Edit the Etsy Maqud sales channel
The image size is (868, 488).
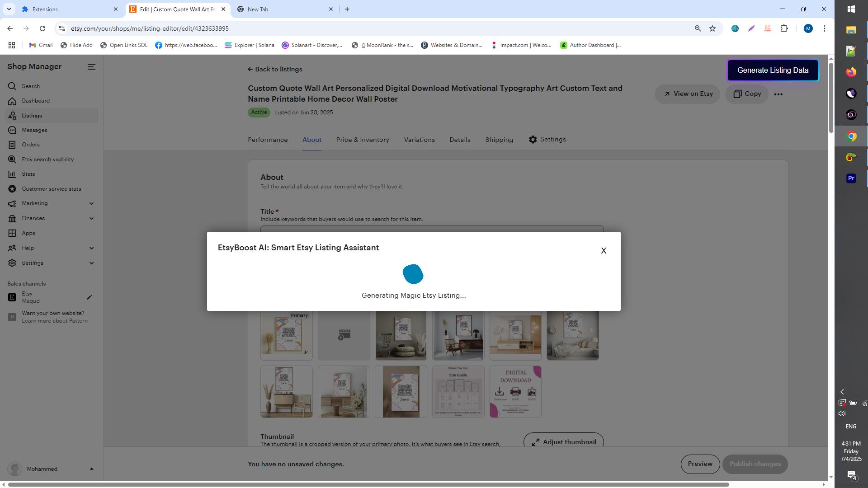[x=89, y=297]
